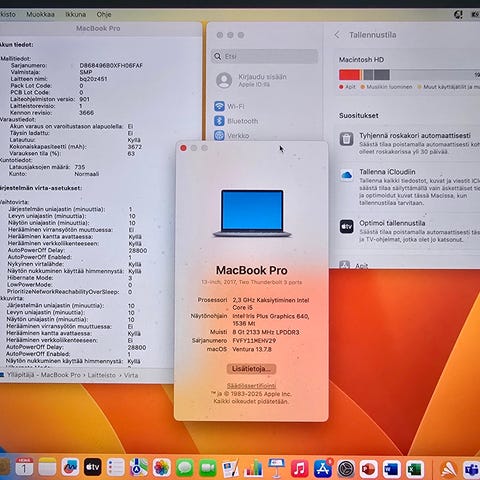
Task: Open the Muokkaa menu
Action: click(x=40, y=14)
